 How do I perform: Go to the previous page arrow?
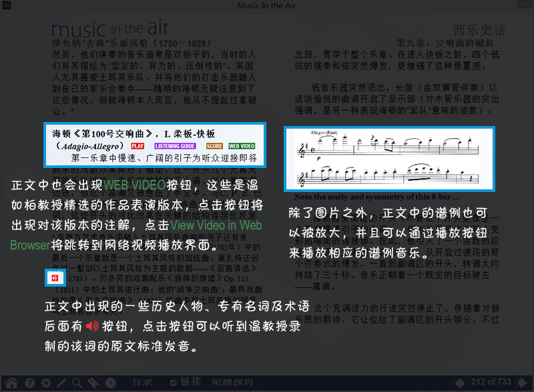pyautogui.click(x=460, y=383)
